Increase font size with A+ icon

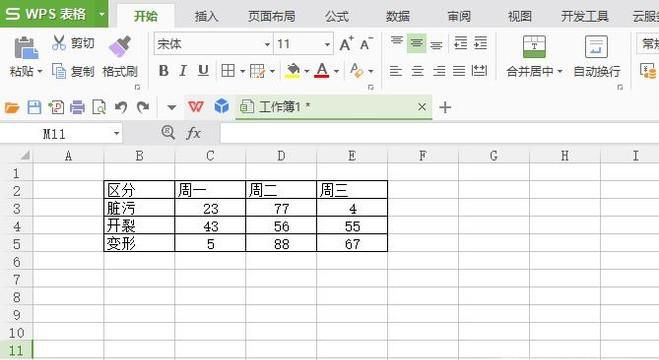tap(346, 44)
